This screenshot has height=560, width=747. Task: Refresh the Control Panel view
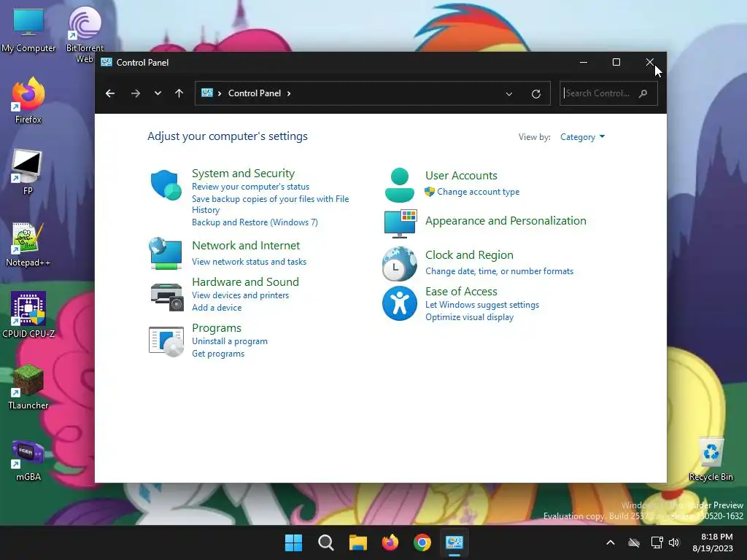536,94
